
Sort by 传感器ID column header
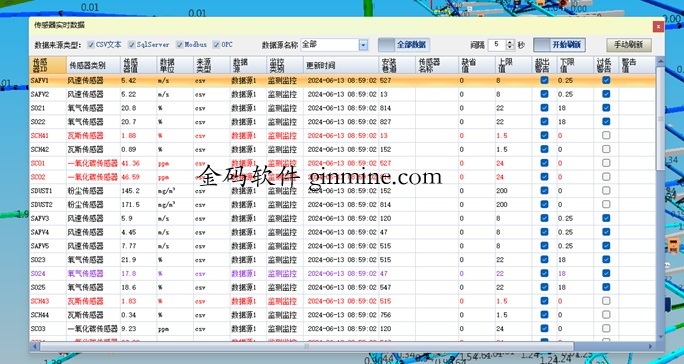coord(48,65)
